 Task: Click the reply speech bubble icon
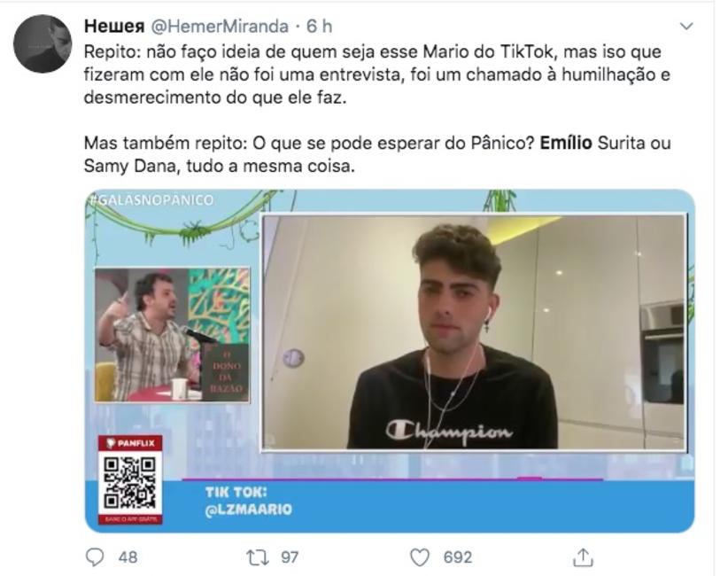95,557
